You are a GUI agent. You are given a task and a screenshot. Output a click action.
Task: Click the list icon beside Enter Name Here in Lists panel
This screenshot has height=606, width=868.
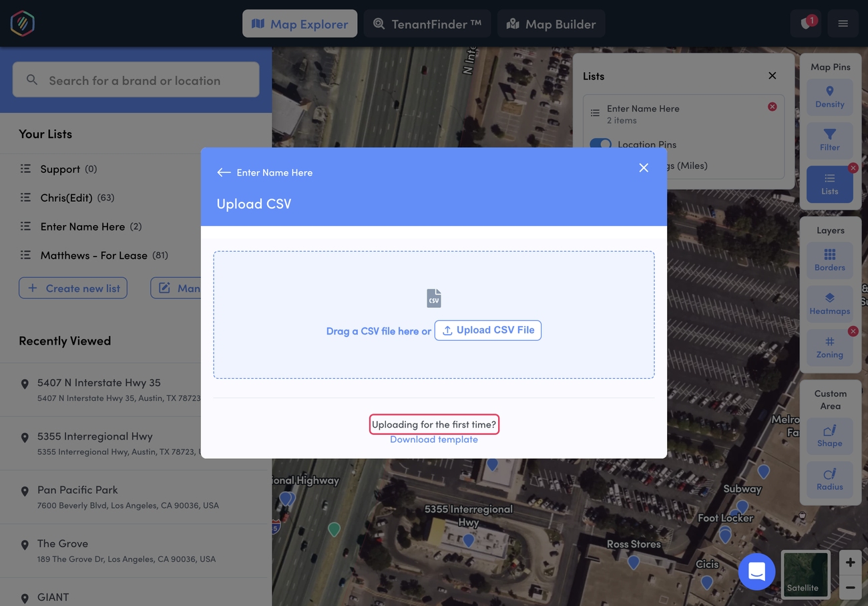pyautogui.click(x=595, y=114)
